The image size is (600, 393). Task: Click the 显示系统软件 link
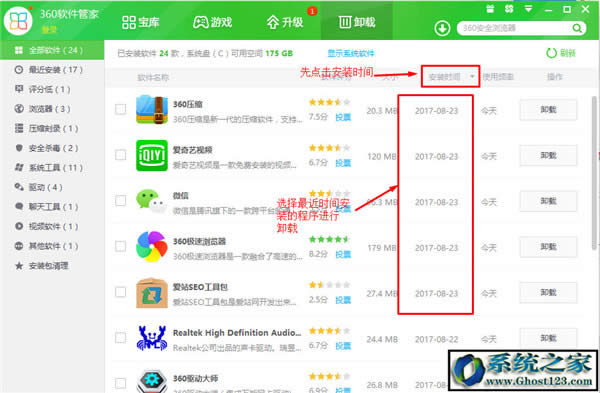tap(351, 53)
